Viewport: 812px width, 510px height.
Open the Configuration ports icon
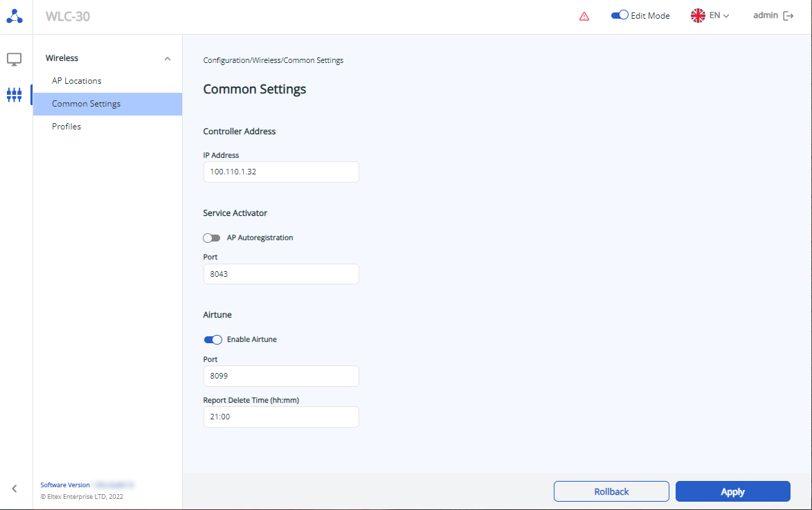(x=15, y=94)
